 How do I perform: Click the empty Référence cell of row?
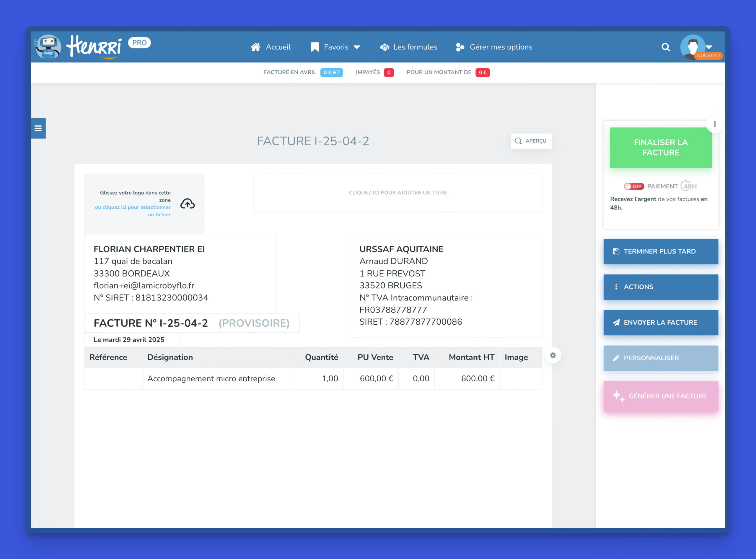113,379
